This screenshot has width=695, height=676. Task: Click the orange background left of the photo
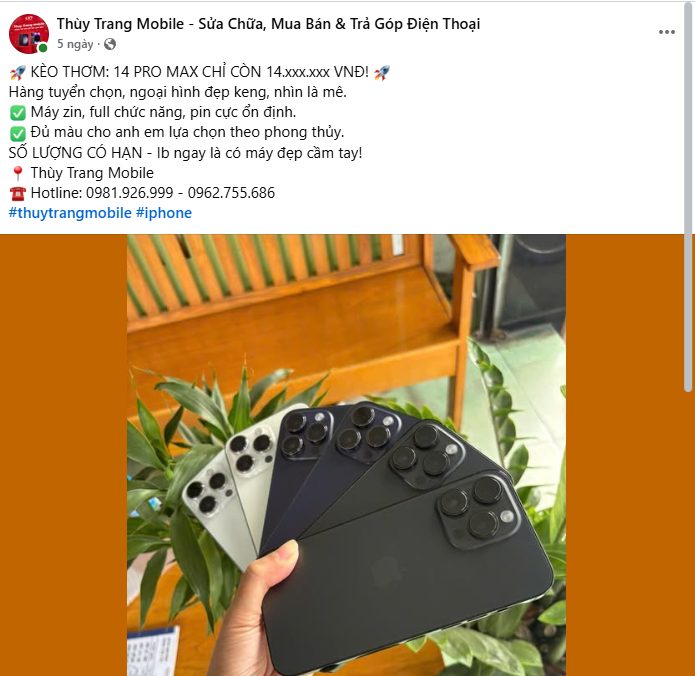pyautogui.click(x=63, y=455)
